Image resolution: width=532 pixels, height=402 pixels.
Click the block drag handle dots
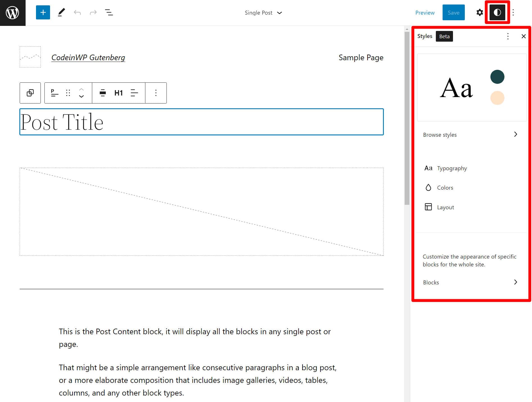68,93
